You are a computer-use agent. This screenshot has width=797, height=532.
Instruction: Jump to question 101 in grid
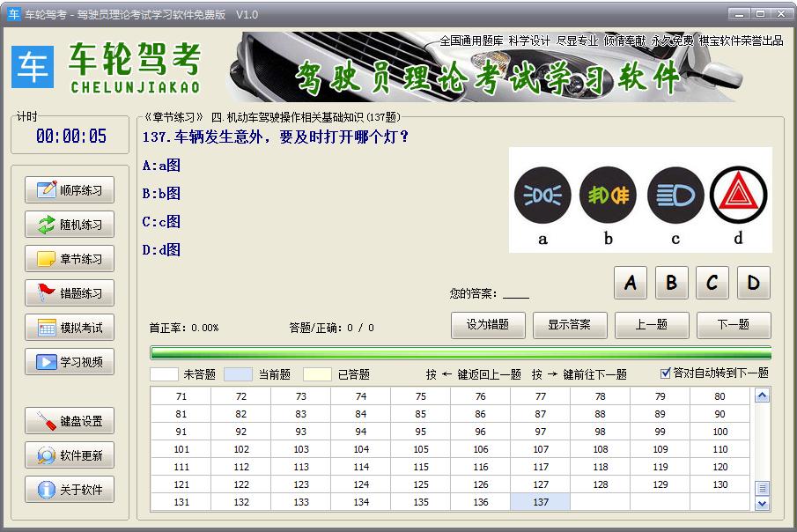pyautogui.click(x=181, y=449)
